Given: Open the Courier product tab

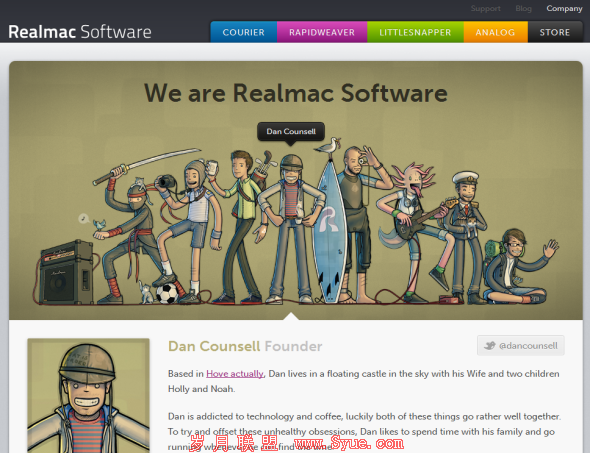Looking at the screenshot, I should (243, 32).
